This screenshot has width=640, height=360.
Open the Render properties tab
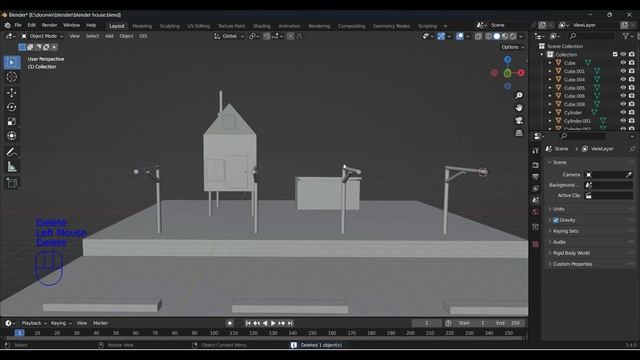(536, 165)
